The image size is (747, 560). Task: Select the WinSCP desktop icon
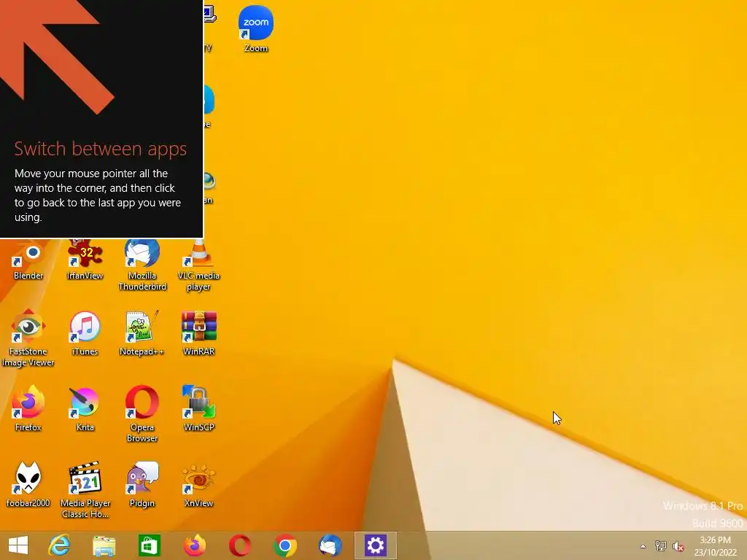(x=198, y=408)
